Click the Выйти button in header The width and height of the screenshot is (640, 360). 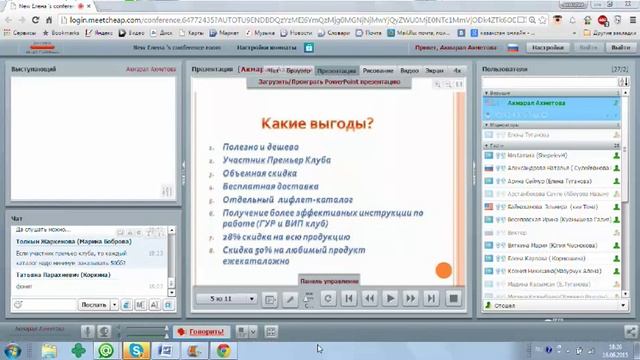pos(620,48)
